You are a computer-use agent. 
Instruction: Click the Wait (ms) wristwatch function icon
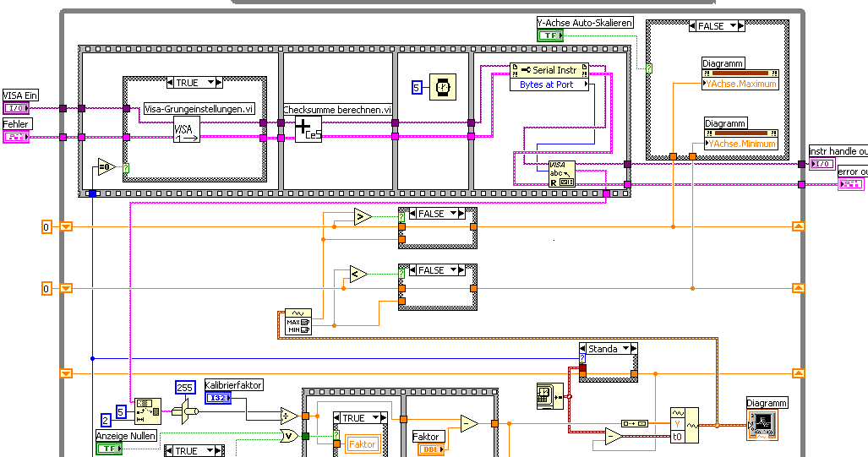click(443, 87)
